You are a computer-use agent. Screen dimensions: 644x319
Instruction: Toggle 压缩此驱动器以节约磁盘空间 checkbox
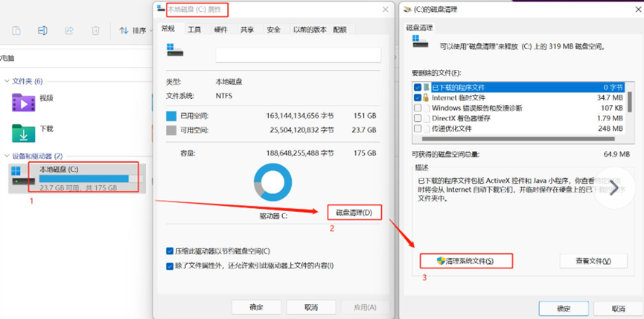(170, 251)
